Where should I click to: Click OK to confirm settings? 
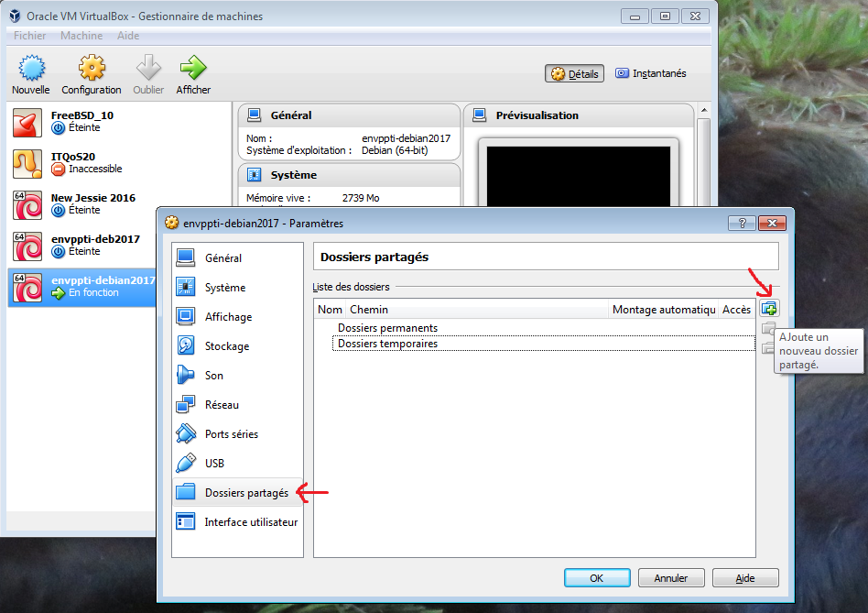(597, 578)
